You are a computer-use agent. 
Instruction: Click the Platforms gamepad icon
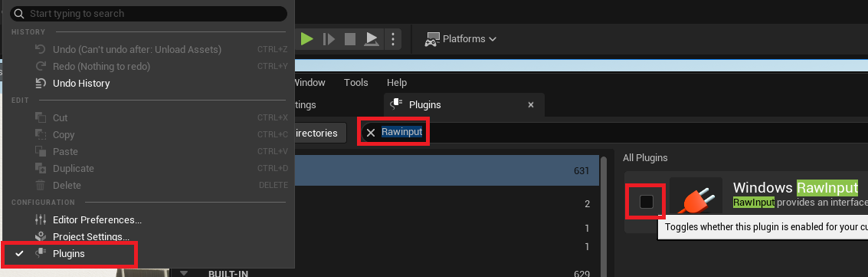[x=432, y=39]
